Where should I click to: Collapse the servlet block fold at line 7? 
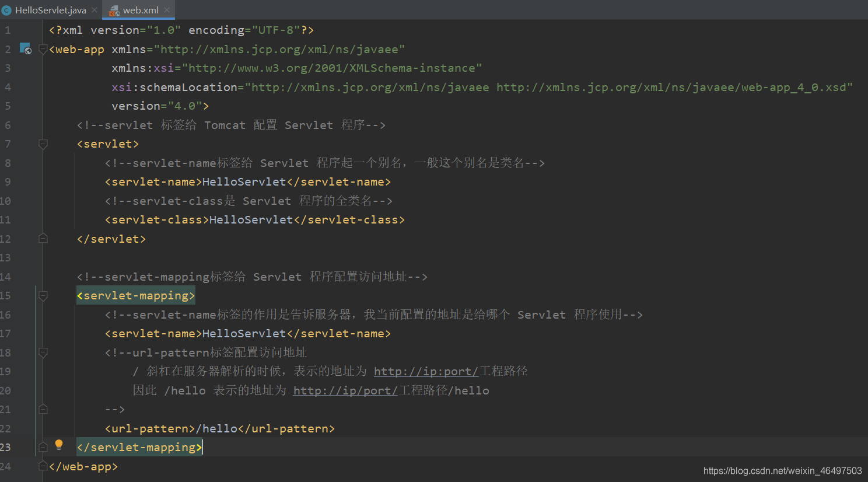pos(43,144)
